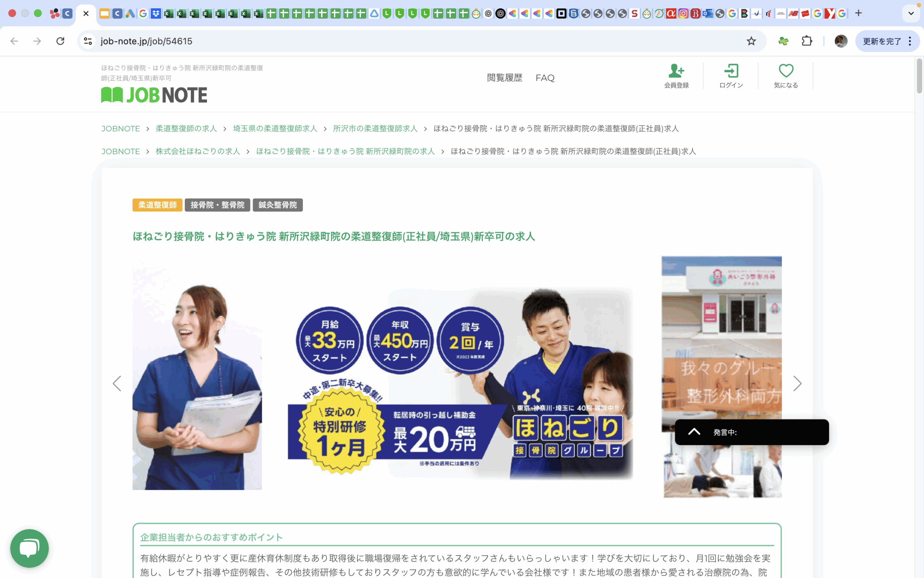The height and width of the screenshot is (578, 924).
Task: Click the 接骨院・整骨院 tag
Action: (217, 205)
